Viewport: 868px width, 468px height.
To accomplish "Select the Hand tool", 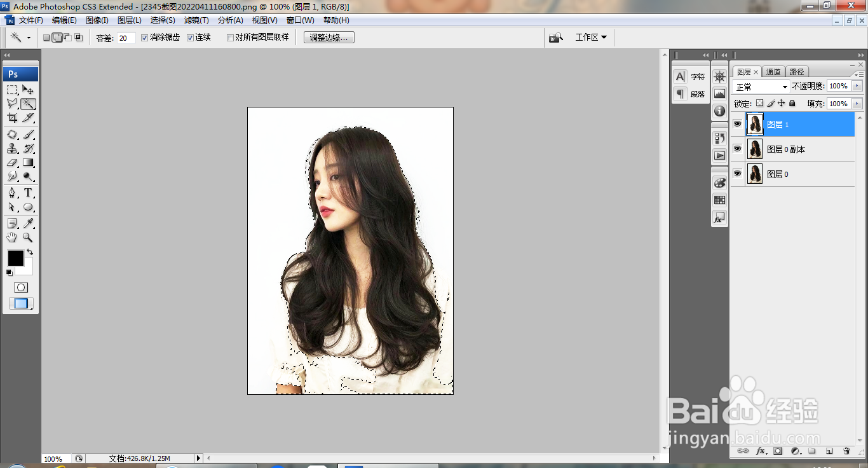I will (x=12, y=237).
